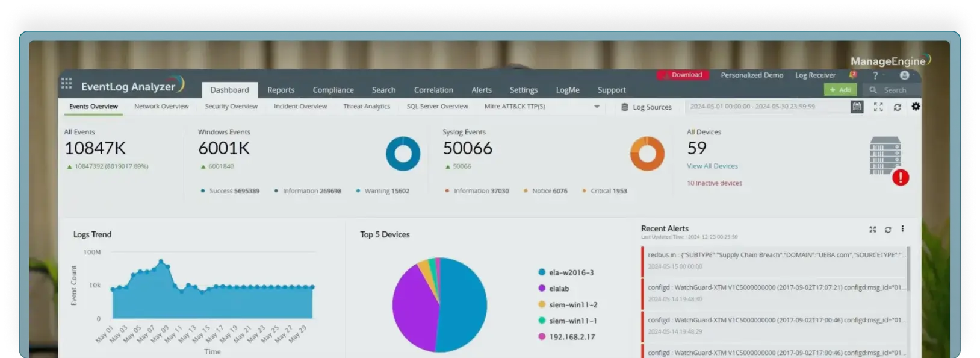Open the Log Receiver link

(x=815, y=75)
